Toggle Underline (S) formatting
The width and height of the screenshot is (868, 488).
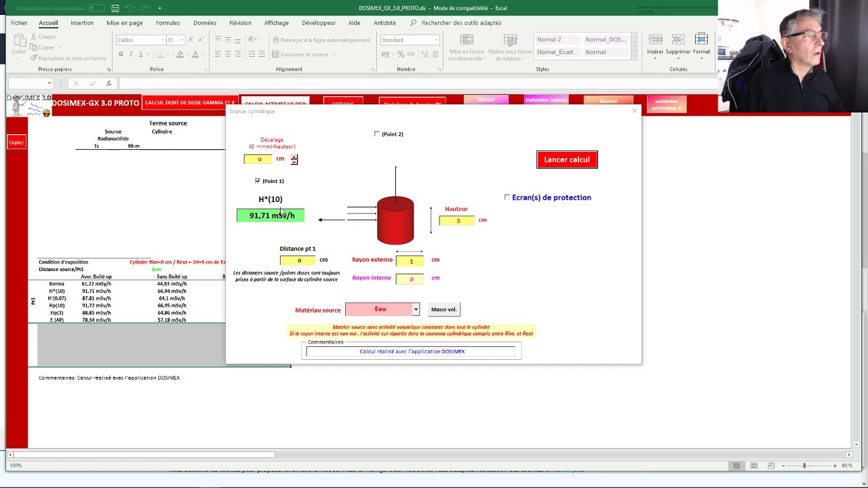point(141,54)
